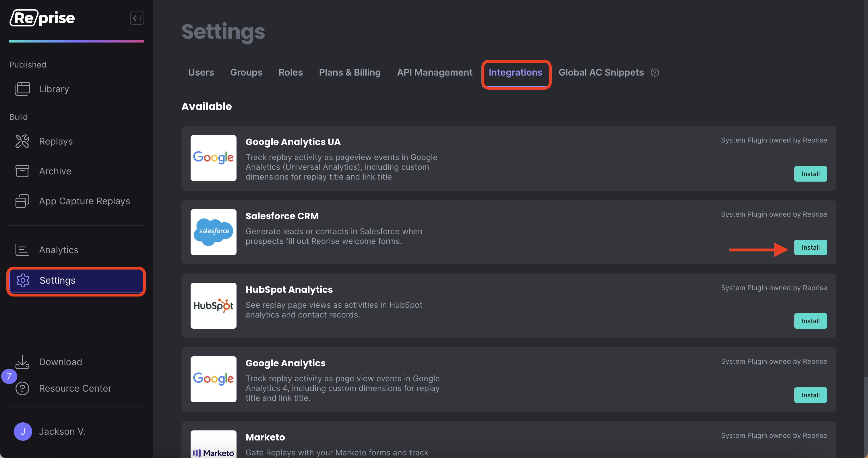This screenshot has height=458, width=868.
Task: Open Global AC Snippets tab
Action: pos(601,72)
